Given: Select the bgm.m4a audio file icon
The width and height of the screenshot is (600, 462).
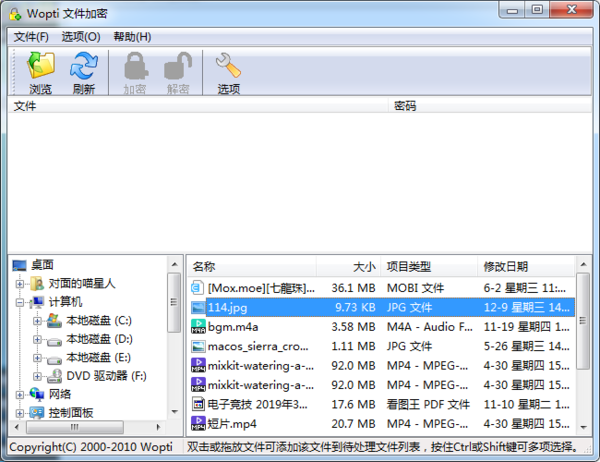Looking at the screenshot, I should pos(198,326).
